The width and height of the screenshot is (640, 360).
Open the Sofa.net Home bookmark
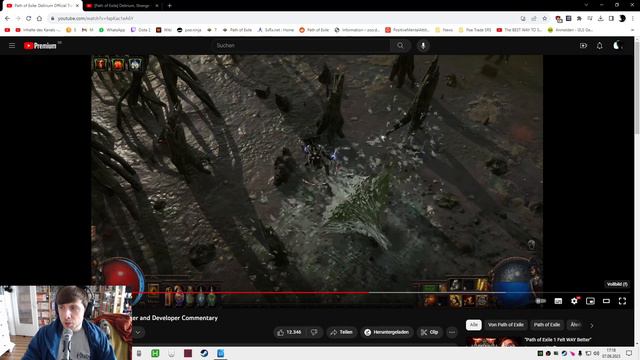click(276, 30)
